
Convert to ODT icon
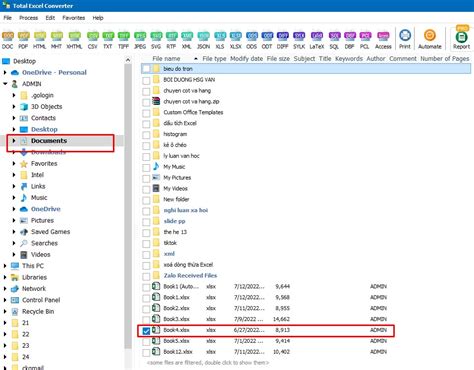(x=267, y=40)
